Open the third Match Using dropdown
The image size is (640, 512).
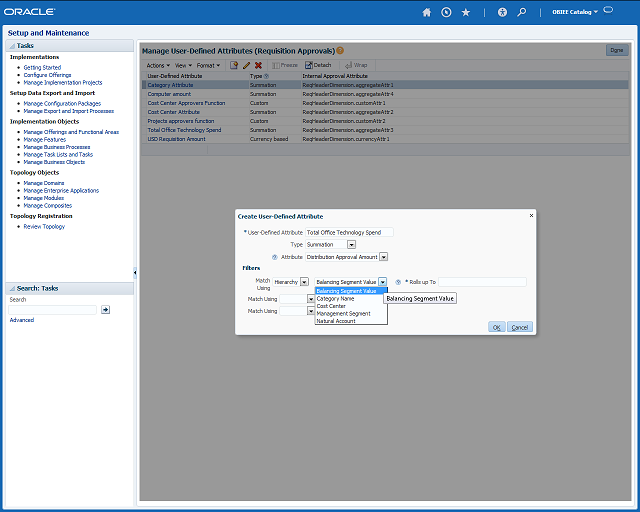(x=311, y=311)
